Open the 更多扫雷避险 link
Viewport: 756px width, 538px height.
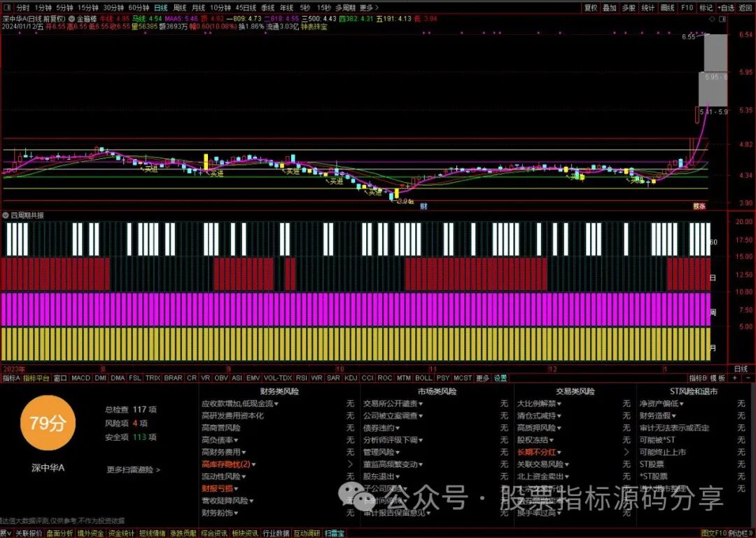[133, 469]
